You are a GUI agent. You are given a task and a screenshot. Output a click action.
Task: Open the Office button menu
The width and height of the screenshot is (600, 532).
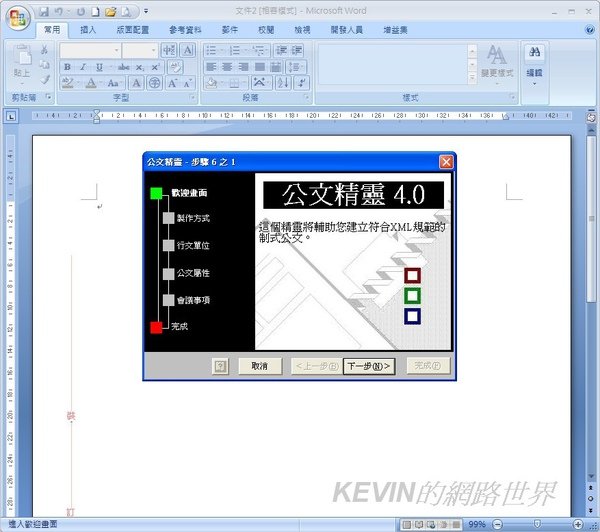pyautogui.click(x=18, y=18)
